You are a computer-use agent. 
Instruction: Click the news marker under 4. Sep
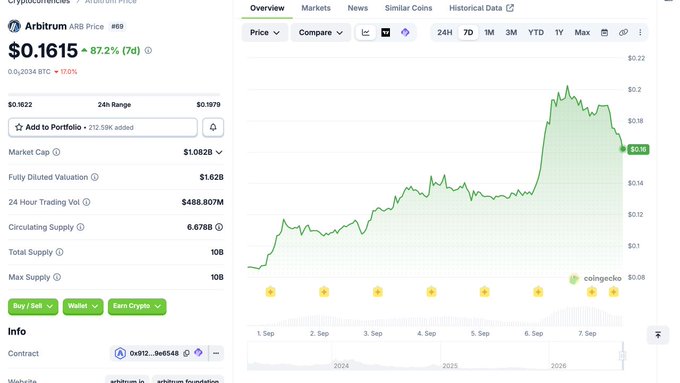click(x=431, y=292)
